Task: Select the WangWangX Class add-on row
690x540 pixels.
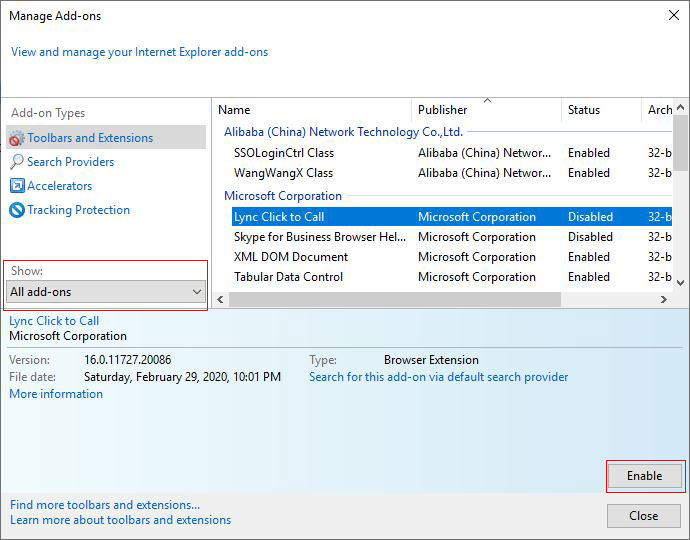Action: coord(452,173)
